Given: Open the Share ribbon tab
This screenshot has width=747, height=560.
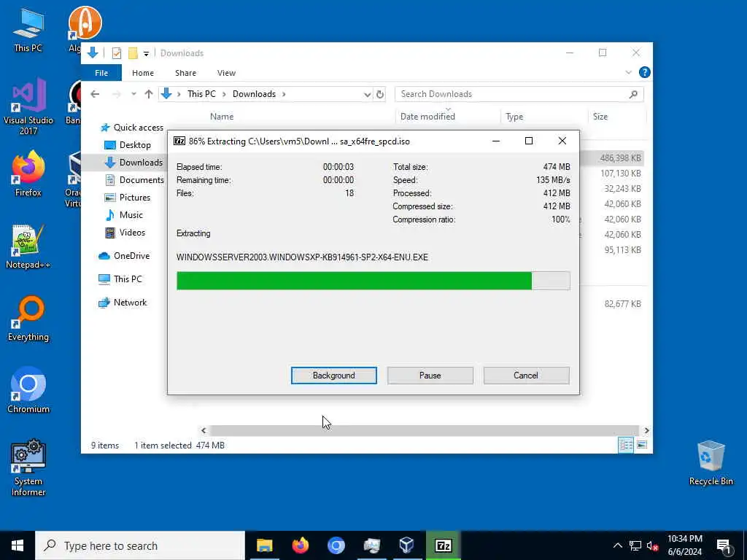Looking at the screenshot, I should [x=186, y=73].
